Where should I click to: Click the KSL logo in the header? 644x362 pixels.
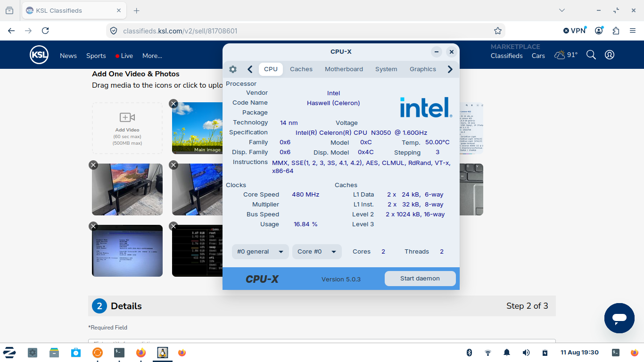coord(39,55)
